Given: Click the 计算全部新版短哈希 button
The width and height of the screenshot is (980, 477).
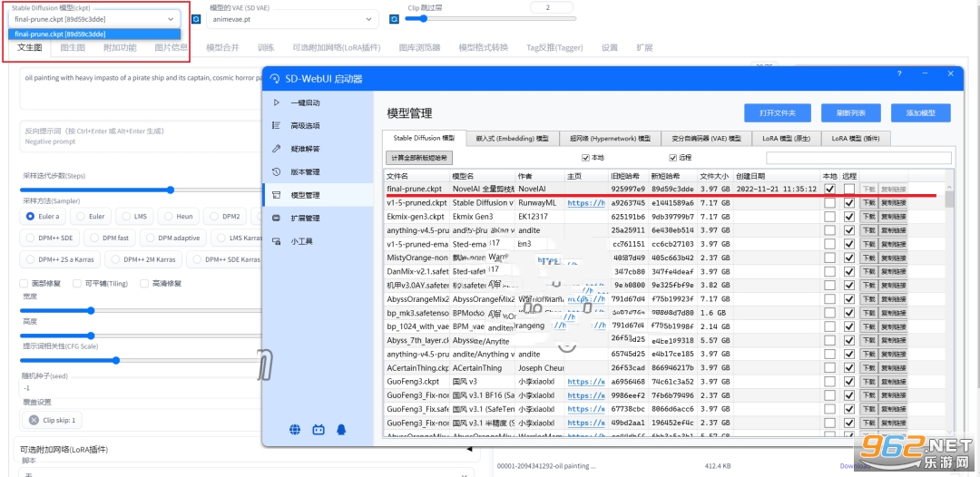Looking at the screenshot, I should click(x=418, y=158).
